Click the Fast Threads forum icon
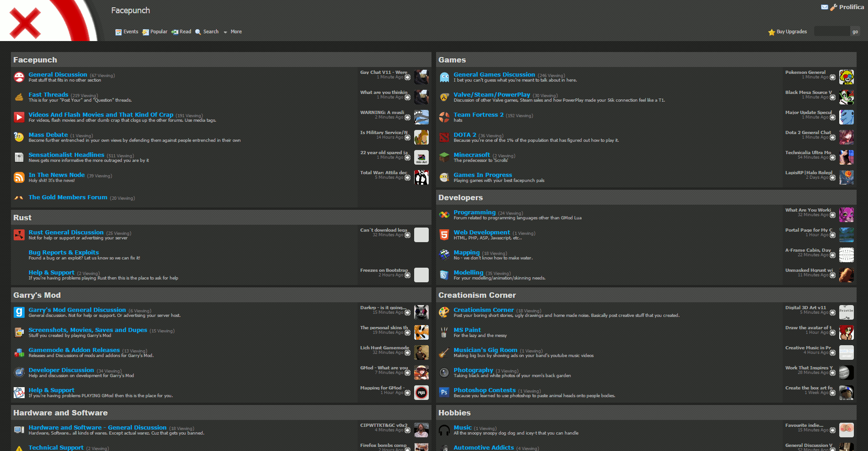This screenshot has height=451, width=868. (19, 97)
